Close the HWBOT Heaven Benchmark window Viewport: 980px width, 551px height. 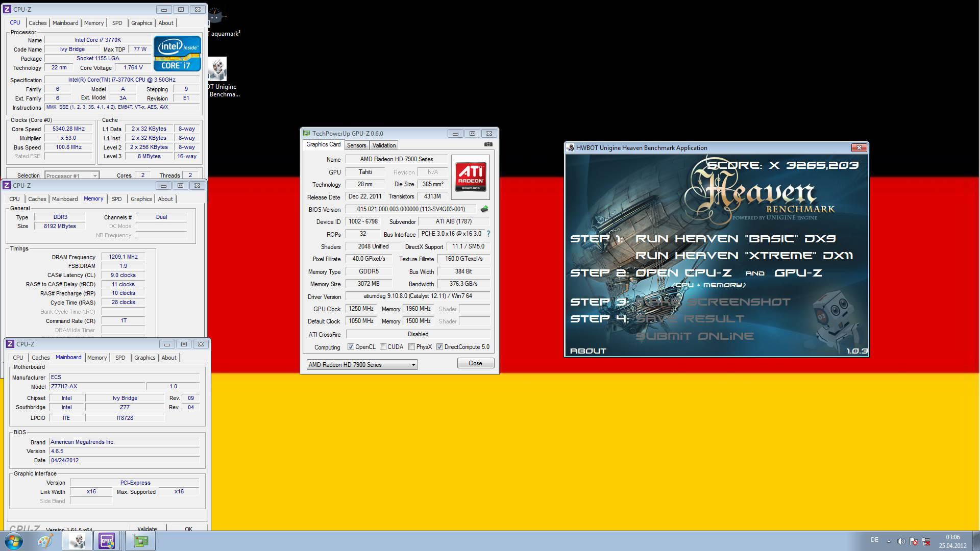pyautogui.click(x=859, y=148)
